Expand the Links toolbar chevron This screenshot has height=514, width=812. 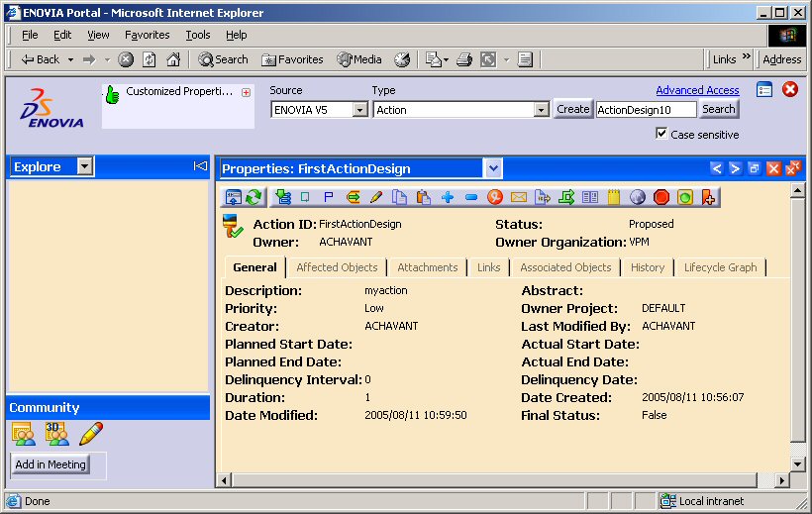[747, 56]
